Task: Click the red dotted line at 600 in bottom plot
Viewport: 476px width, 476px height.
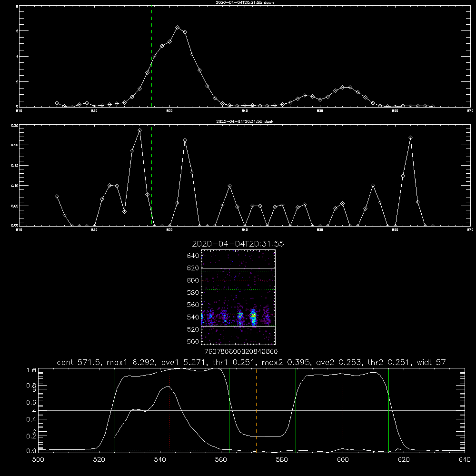Action: [343, 410]
